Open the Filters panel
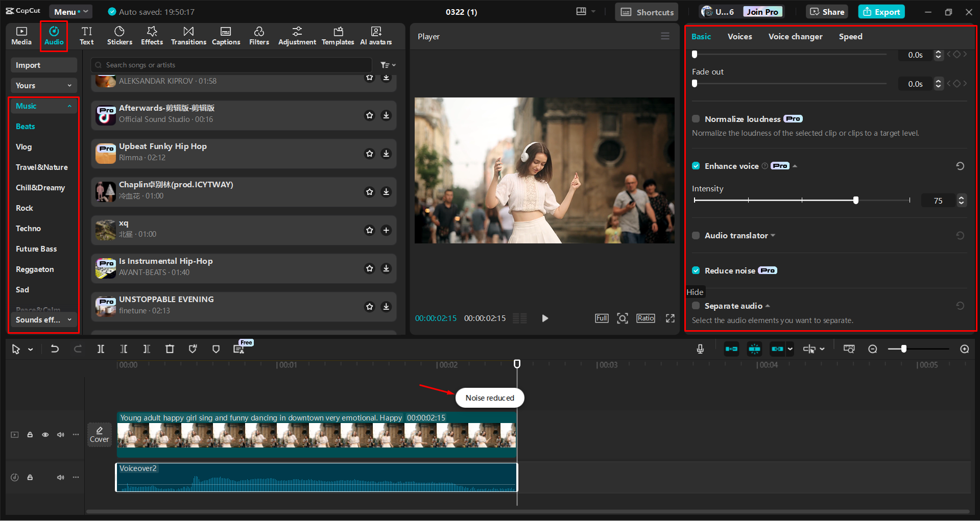The height and width of the screenshot is (521, 980). (x=259, y=36)
